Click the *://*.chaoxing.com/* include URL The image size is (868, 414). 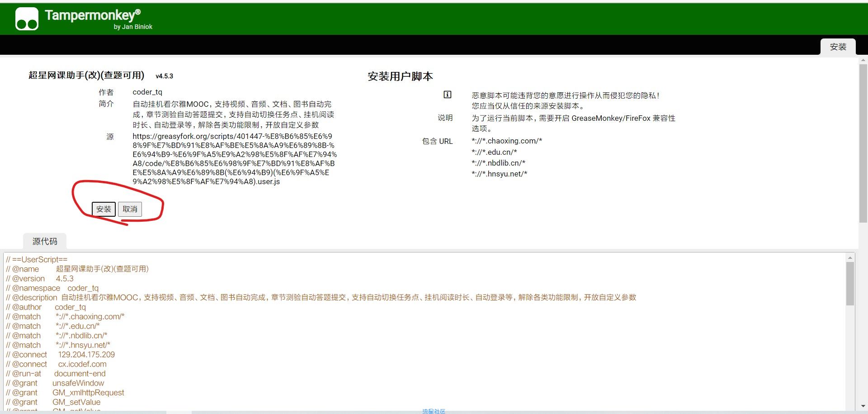point(507,141)
